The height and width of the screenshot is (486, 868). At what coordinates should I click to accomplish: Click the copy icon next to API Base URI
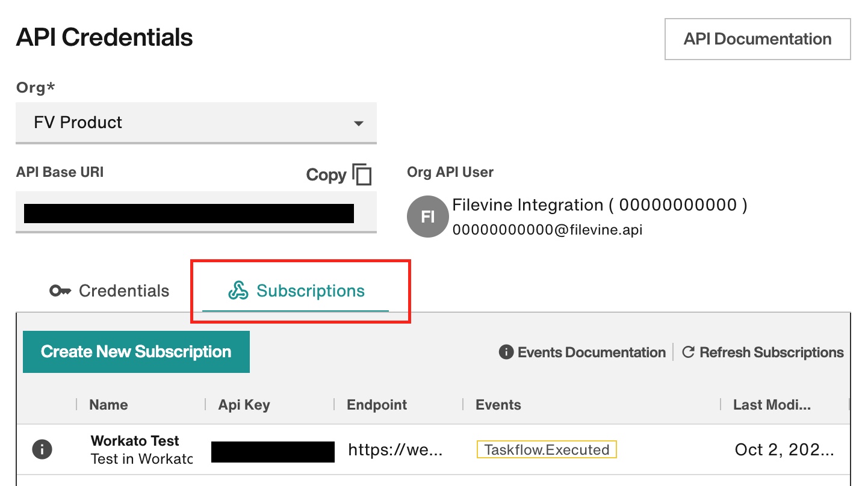pos(362,174)
